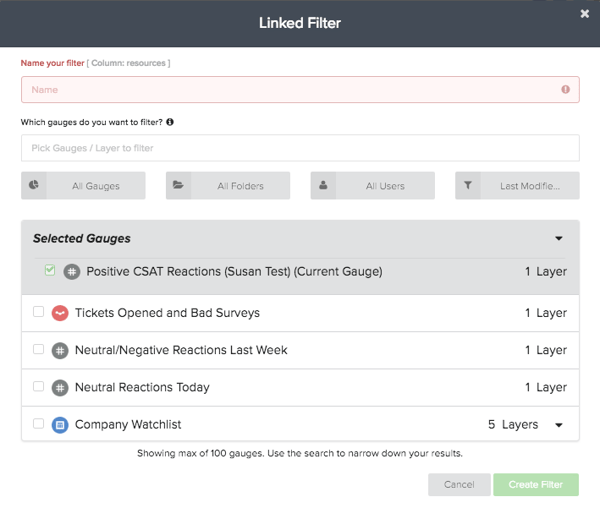Click 5 Layers label on Company Watchlist
The width and height of the screenshot is (600, 508).
pos(513,425)
